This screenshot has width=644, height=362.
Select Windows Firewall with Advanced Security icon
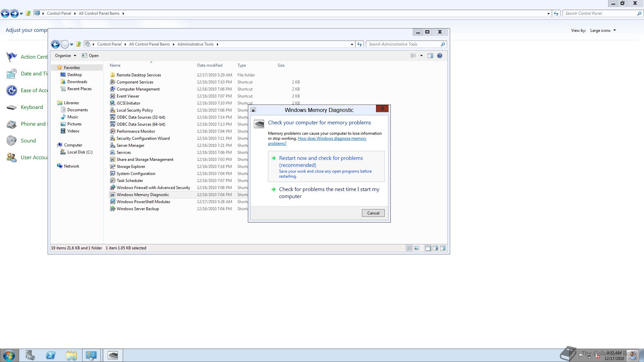(113, 188)
